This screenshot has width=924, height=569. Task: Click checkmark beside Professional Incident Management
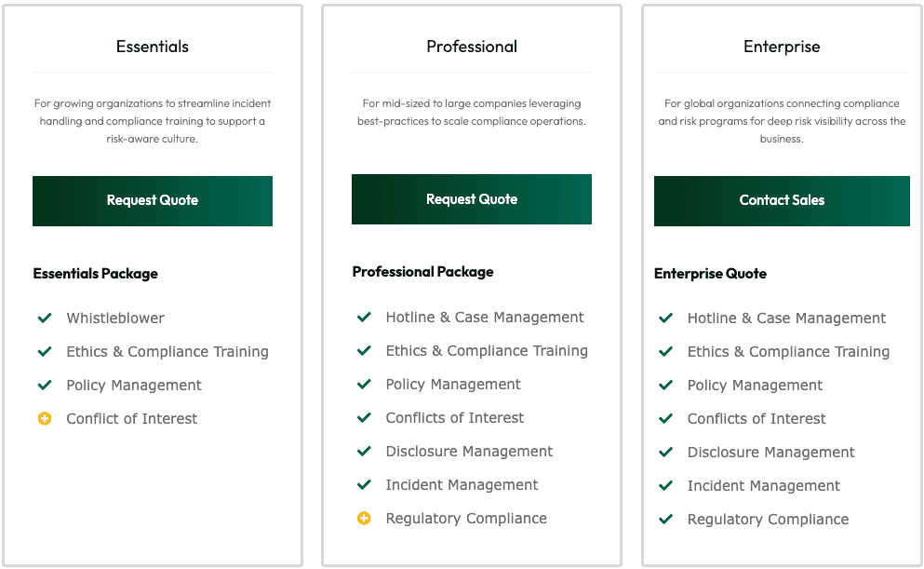click(x=364, y=485)
